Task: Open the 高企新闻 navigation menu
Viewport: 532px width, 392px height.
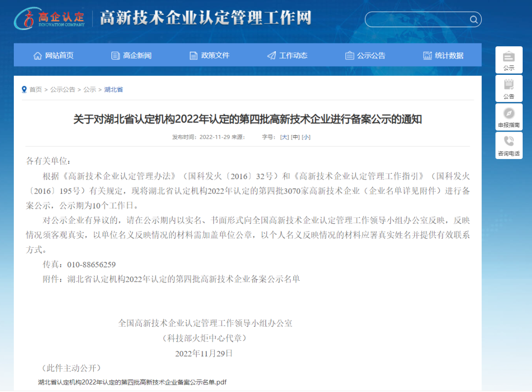Action: (x=132, y=56)
